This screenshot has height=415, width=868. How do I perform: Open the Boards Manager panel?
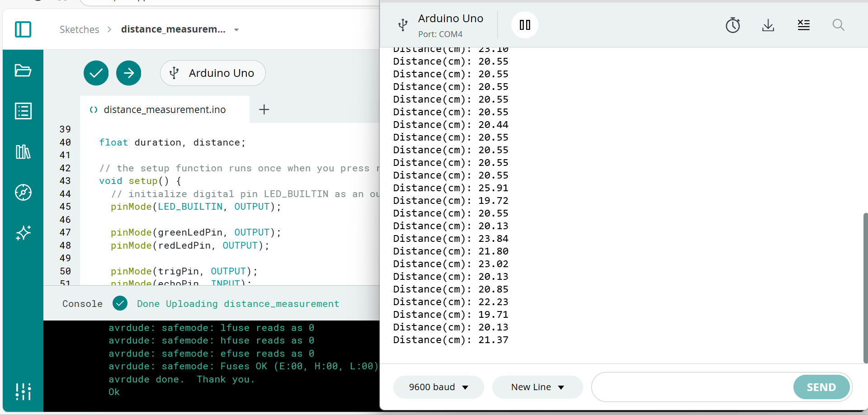[23, 111]
